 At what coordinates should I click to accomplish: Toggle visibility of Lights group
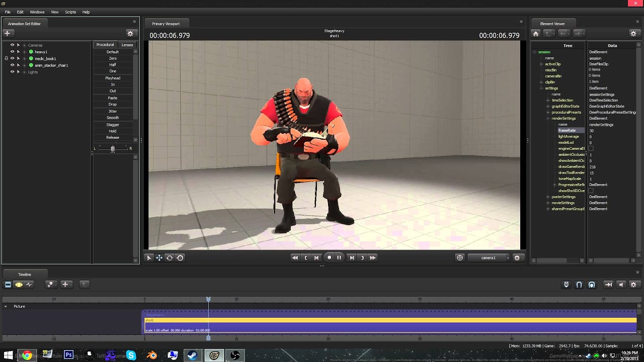pos(13,72)
